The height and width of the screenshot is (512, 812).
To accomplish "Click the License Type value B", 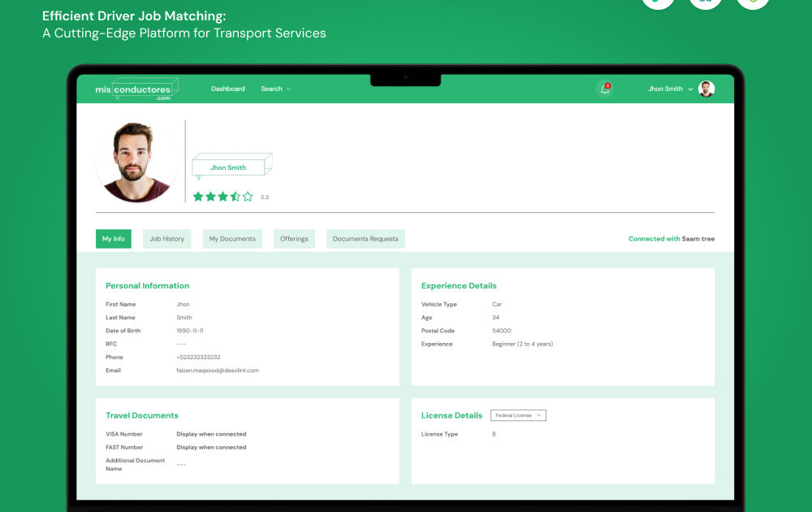I will click(x=494, y=434).
